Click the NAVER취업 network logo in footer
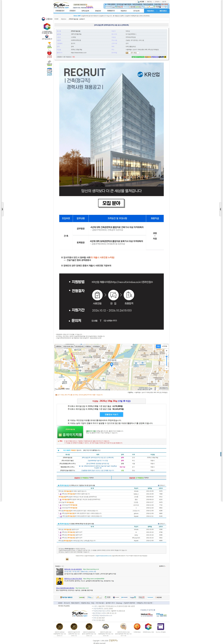 [x=82, y=597]
